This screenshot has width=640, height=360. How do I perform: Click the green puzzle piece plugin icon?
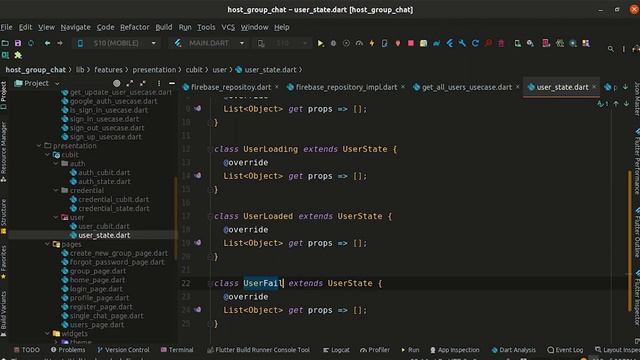[18, 55]
